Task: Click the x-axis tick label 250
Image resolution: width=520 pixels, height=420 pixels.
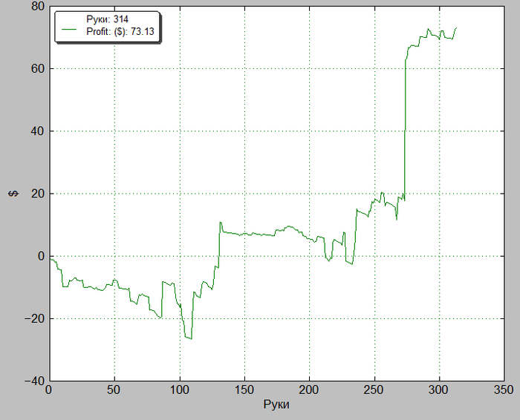Action: [374, 390]
